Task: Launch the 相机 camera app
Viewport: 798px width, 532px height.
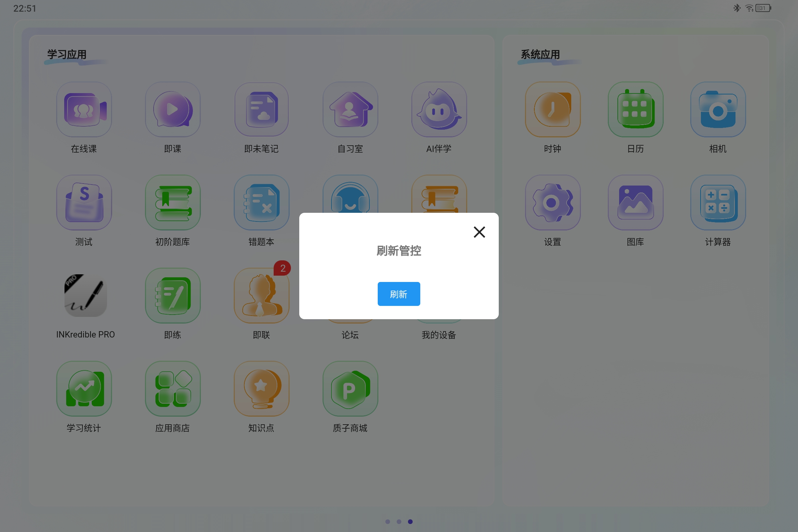Action: [718, 109]
